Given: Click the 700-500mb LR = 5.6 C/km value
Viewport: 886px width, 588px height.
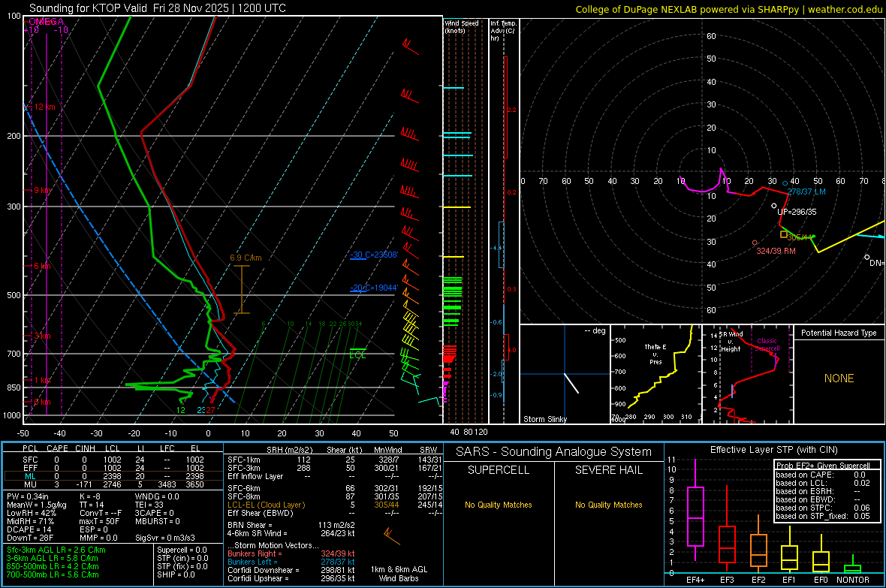Looking at the screenshot, I should (x=53, y=574).
